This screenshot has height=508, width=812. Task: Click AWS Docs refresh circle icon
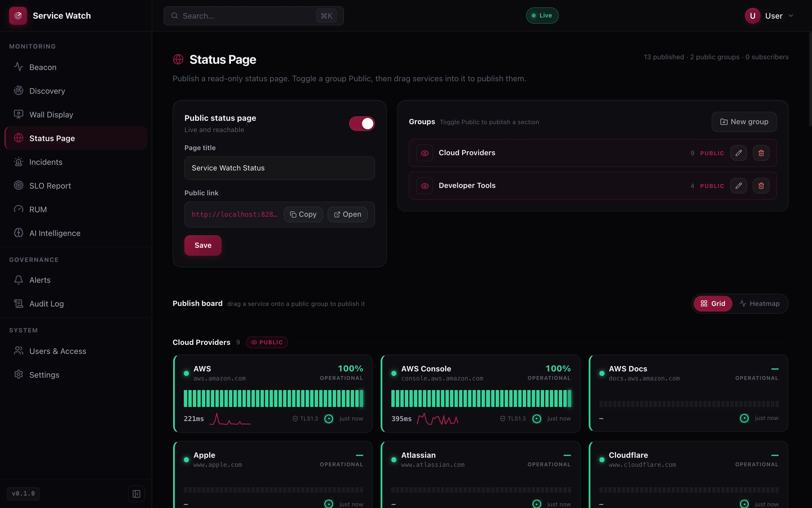point(744,418)
